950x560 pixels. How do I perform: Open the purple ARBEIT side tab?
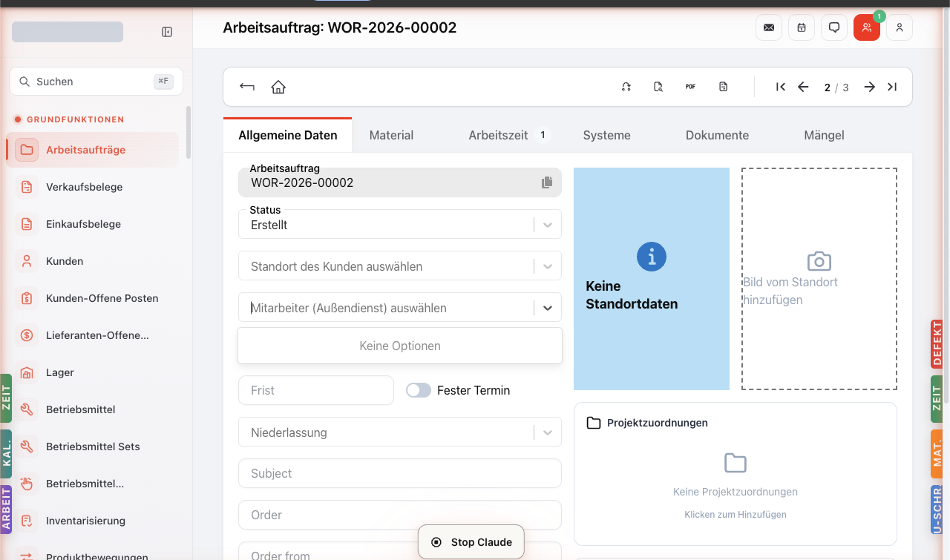click(6, 510)
